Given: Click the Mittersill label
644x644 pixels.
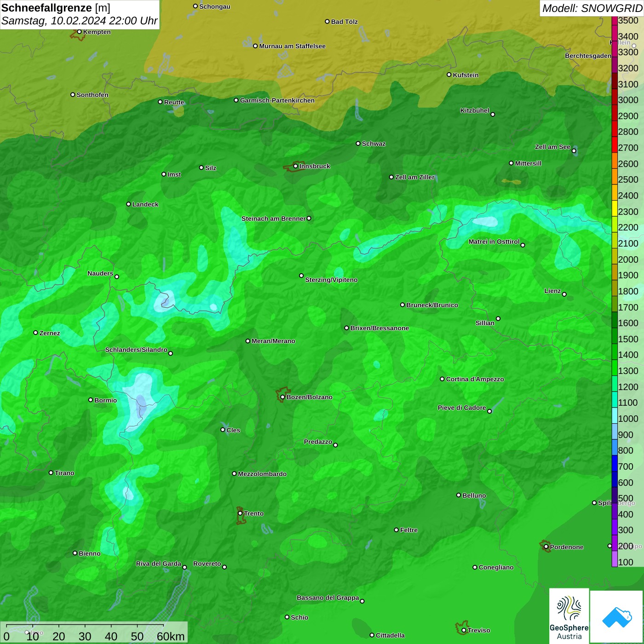Looking at the screenshot, I should click(528, 163).
